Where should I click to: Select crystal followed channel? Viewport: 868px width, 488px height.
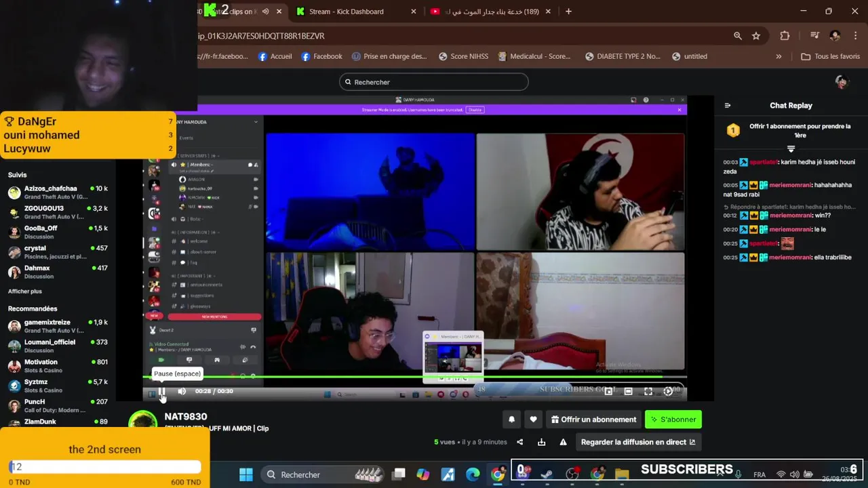pyautogui.click(x=58, y=252)
